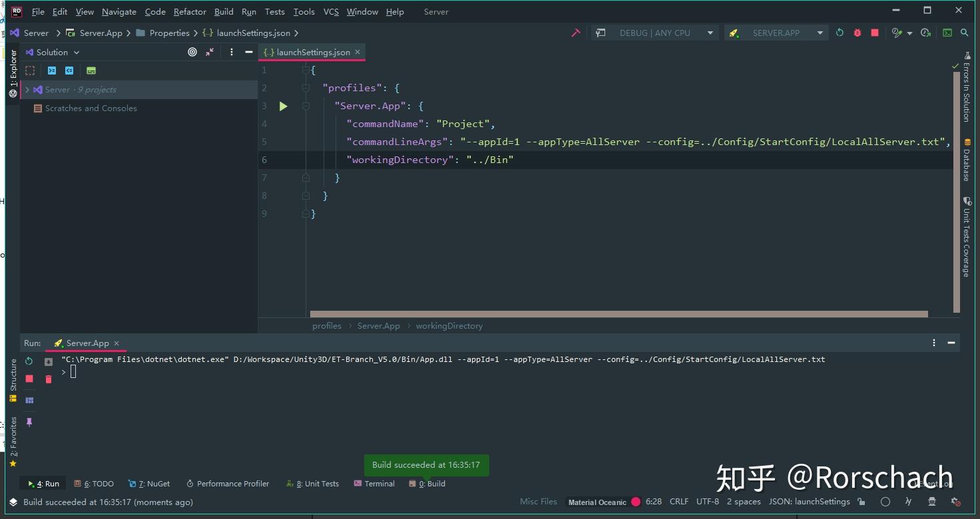980x519 pixels.
Task: Fold the Server.App block on line 3
Action: pos(306,106)
